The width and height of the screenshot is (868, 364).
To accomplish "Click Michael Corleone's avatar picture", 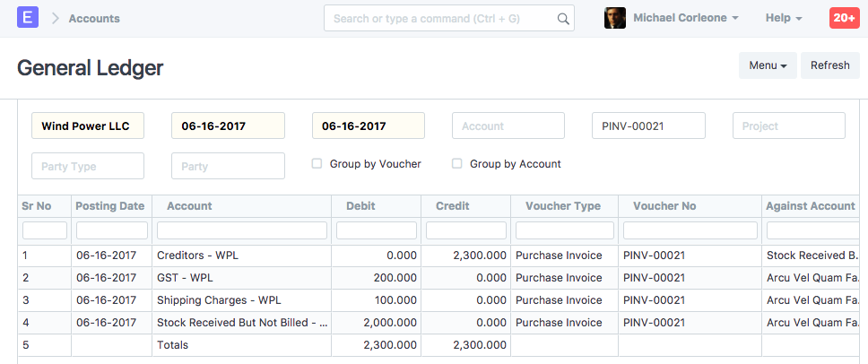I will click(615, 18).
